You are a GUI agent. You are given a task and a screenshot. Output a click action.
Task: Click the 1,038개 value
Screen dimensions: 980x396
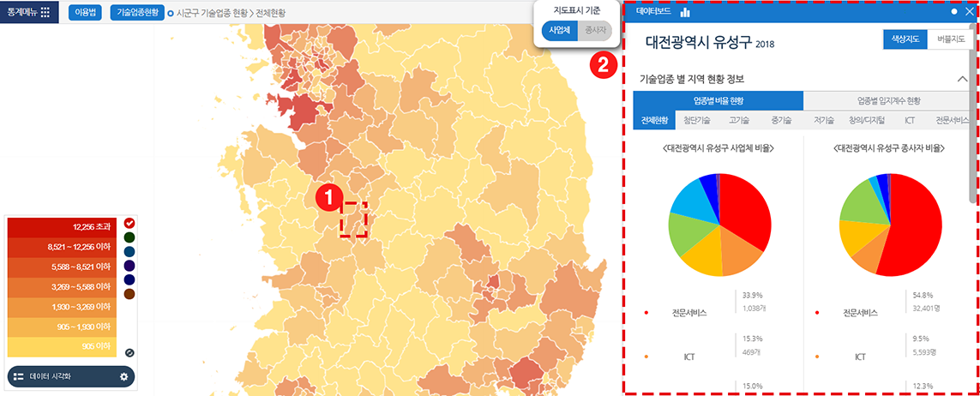(x=755, y=308)
